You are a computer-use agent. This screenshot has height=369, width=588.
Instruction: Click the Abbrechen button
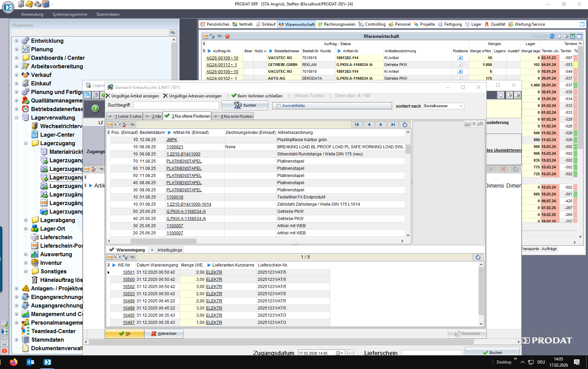[x=164, y=334]
